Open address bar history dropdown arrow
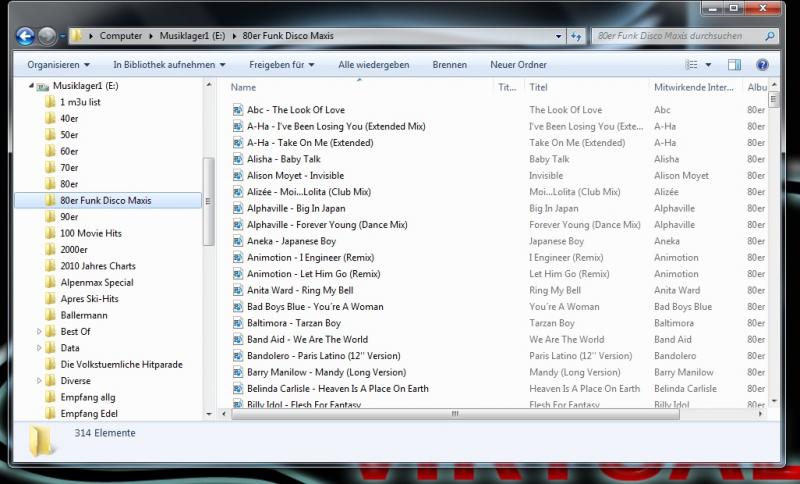The width and height of the screenshot is (800, 484). 558,36
